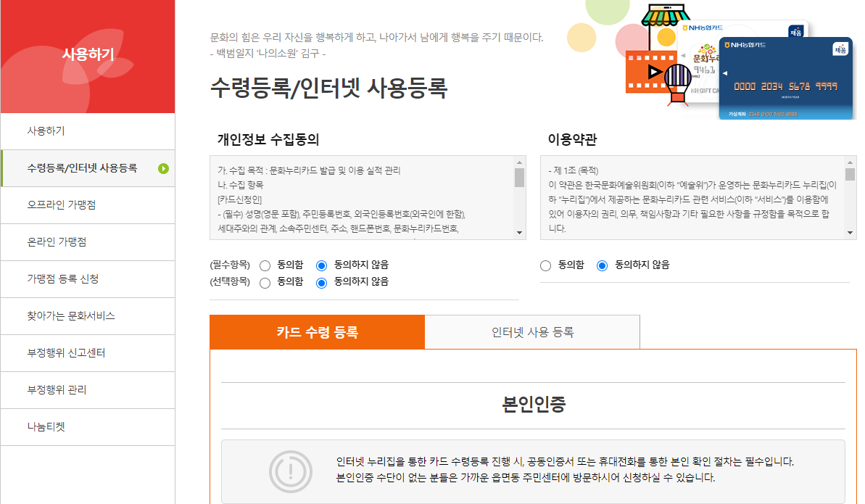Switch to 카드 수령 등록 tab
This screenshot has height=504, width=865.
317,331
